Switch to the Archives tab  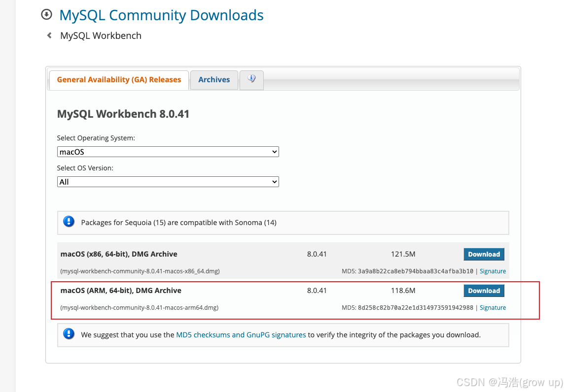coord(214,80)
